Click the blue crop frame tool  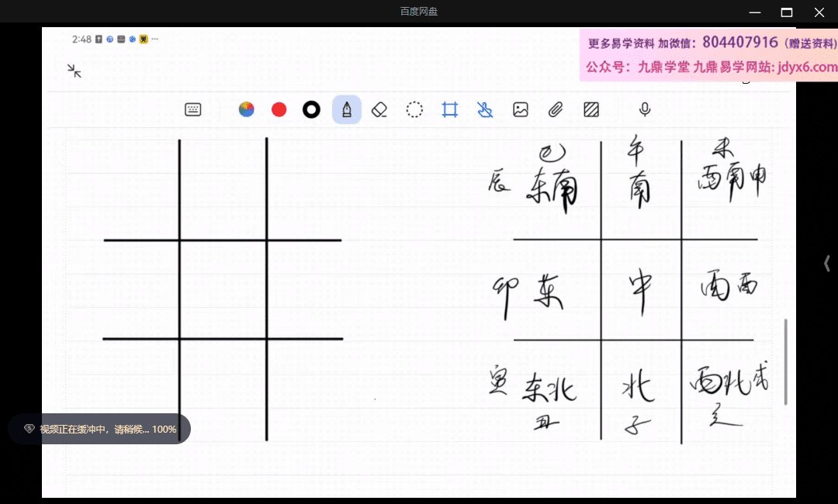450,110
